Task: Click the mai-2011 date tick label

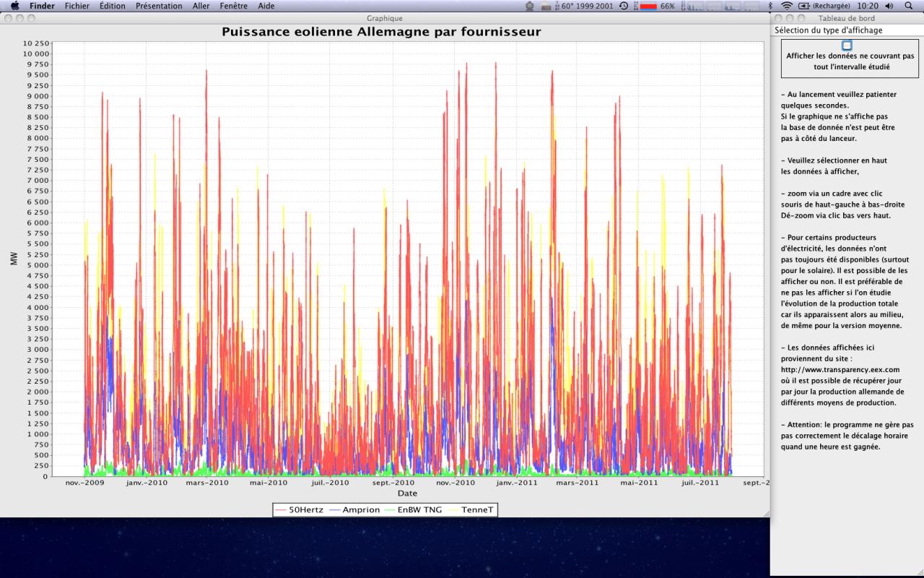Action: click(x=639, y=483)
